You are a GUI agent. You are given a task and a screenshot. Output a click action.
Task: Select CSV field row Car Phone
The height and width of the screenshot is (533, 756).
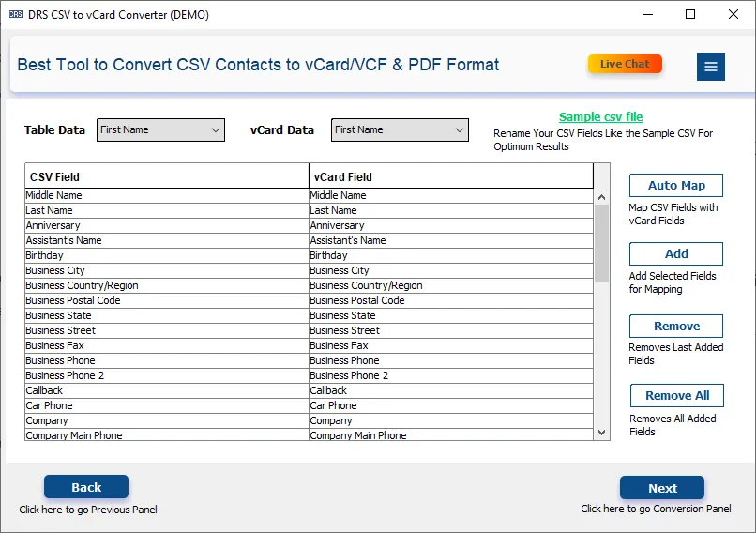pos(167,405)
